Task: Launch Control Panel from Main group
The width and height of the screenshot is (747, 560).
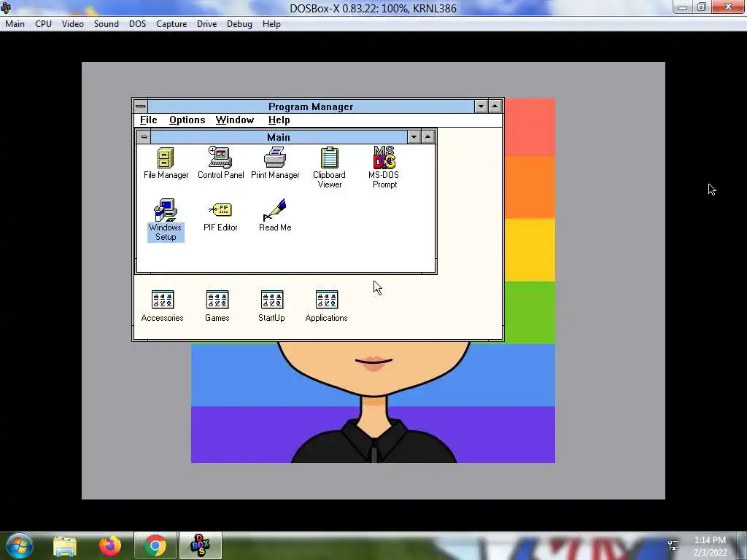Action: [x=220, y=163]
